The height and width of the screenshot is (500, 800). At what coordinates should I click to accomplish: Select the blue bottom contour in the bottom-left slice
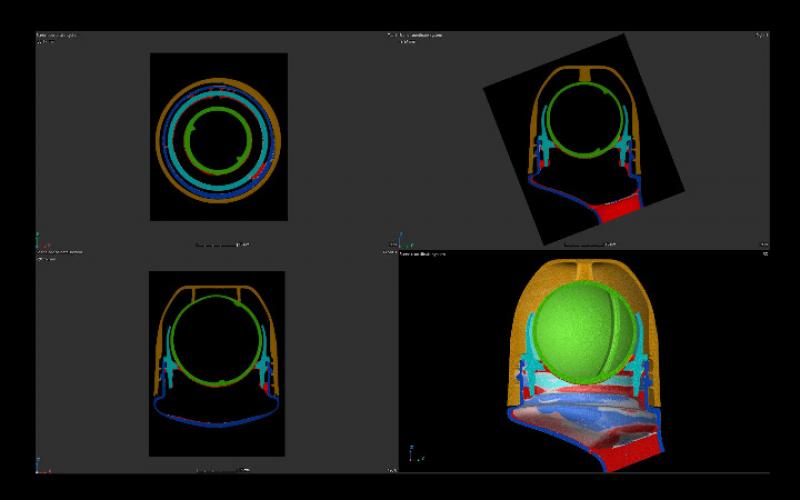(217, 419)
